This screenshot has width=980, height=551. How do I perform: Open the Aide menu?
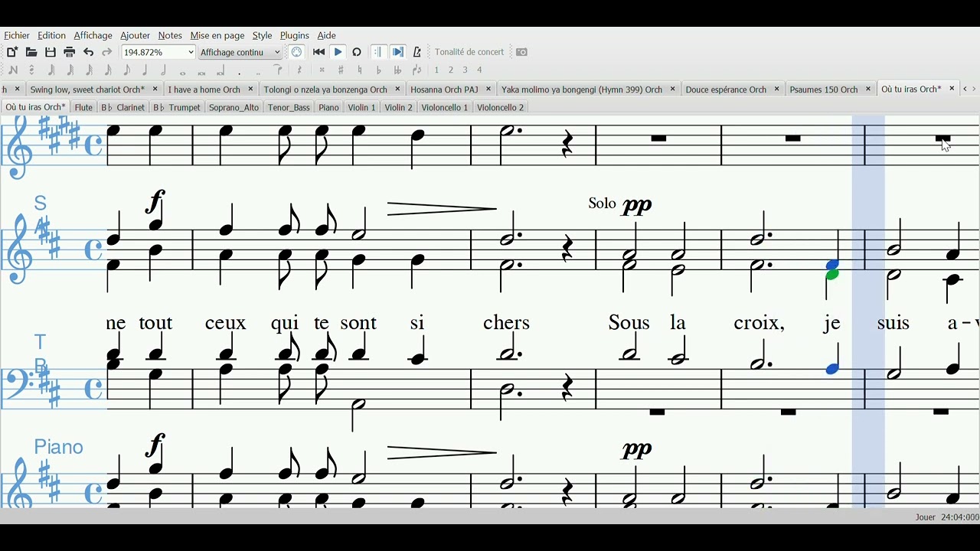[x=327, y=35]
